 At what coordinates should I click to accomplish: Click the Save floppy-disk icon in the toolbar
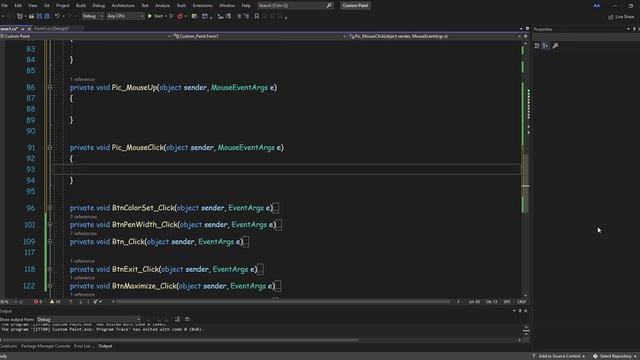[39, 16]
